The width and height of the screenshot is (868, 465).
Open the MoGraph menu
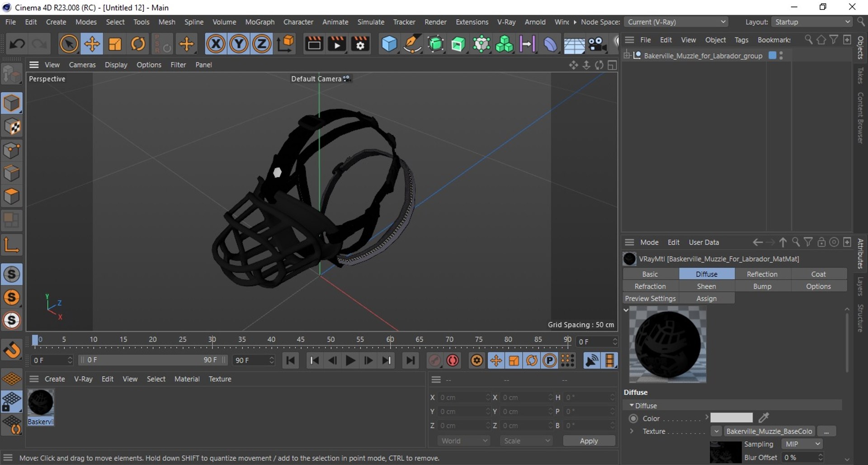(259, 22)
